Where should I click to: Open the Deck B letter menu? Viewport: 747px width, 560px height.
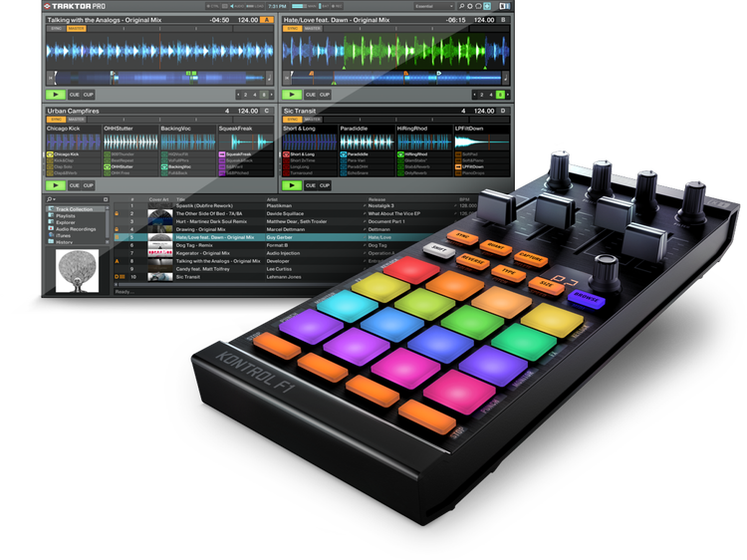click(503, 20)
